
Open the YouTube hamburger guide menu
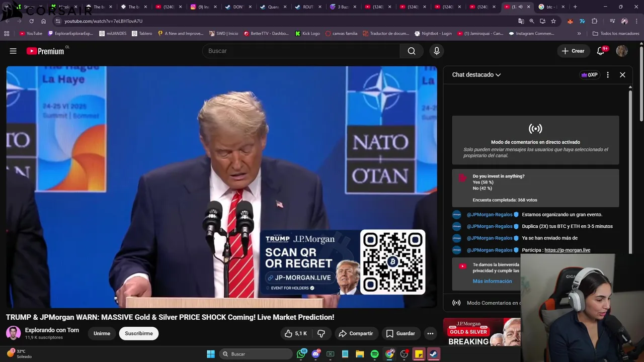point(13,51)
